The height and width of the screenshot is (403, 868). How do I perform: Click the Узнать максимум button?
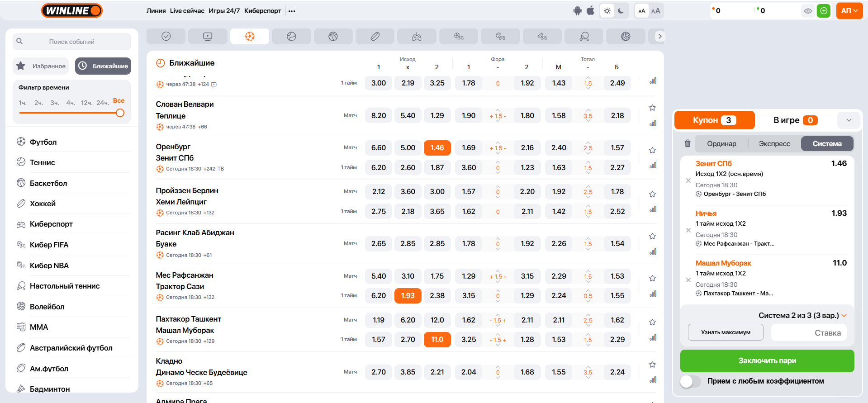click(726, 332)
